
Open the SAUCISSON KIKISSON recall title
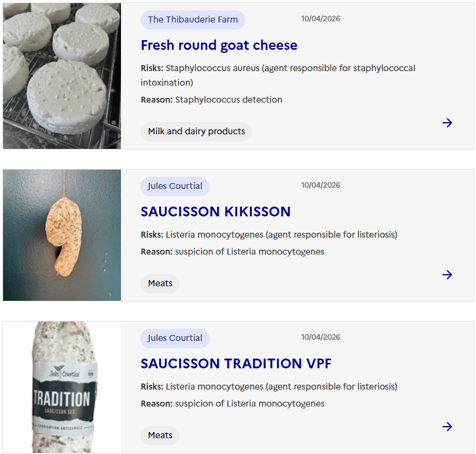click(215, 212)
